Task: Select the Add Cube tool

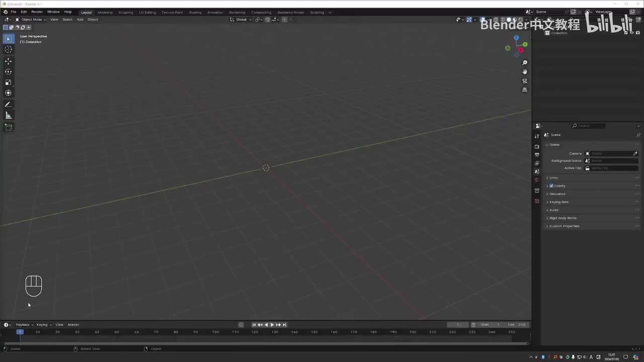Action: [x=8, y=127]
